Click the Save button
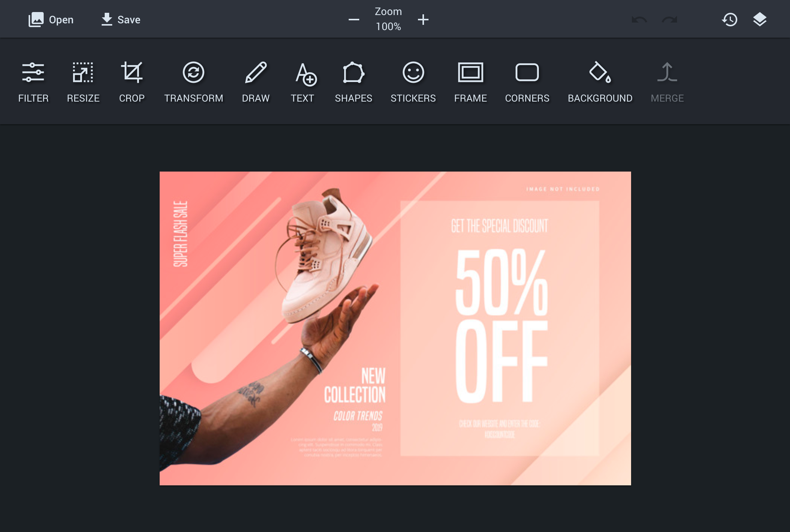 121,20
